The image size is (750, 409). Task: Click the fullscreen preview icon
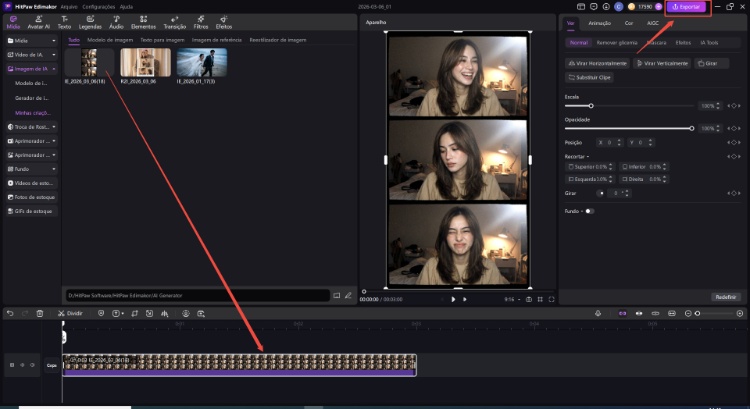pyautogui.click(x=551, y=299)
